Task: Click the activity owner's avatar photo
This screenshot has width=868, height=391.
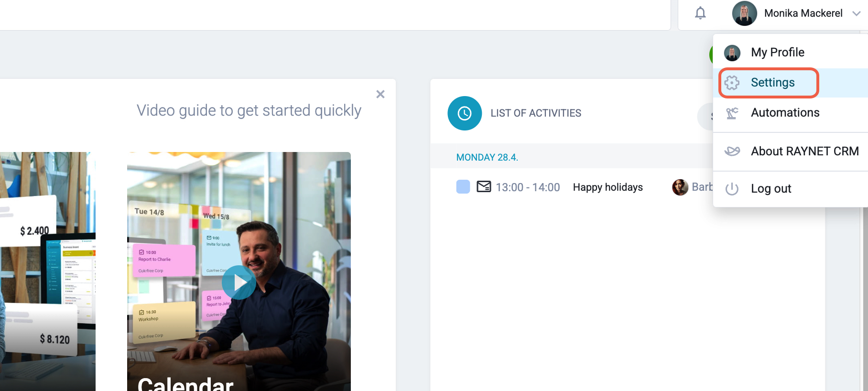Action: [x=680, y=187]
